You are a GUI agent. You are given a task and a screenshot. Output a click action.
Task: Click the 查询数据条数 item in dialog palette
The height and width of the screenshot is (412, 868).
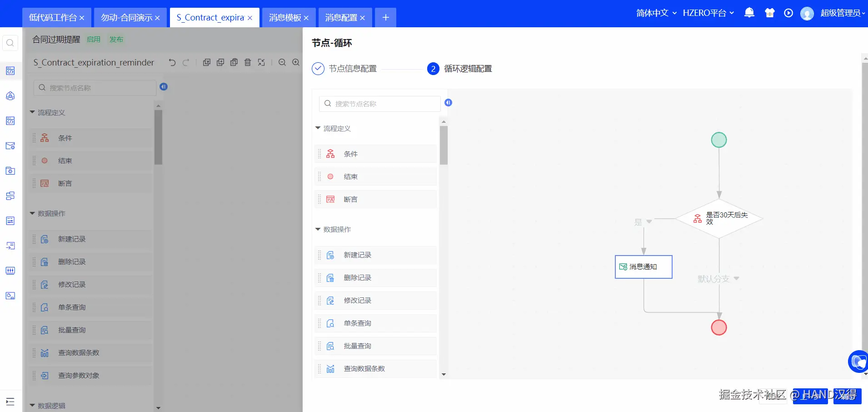coord(375,369)
